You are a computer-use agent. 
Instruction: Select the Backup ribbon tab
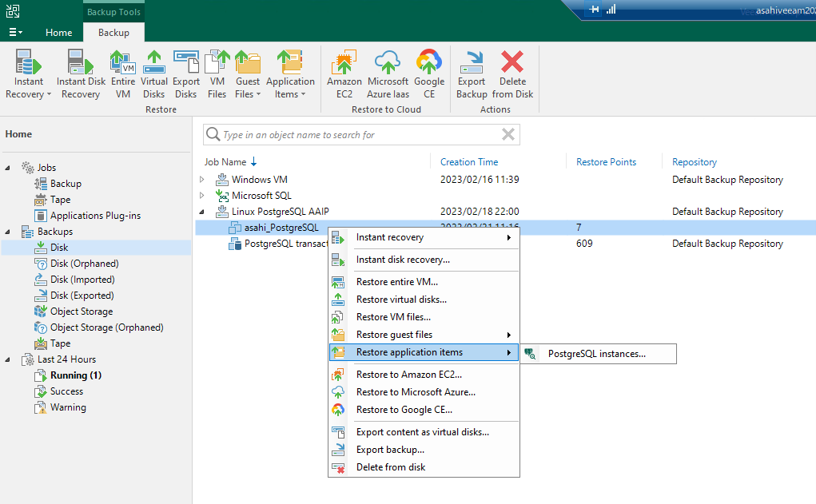pos(113,32)
